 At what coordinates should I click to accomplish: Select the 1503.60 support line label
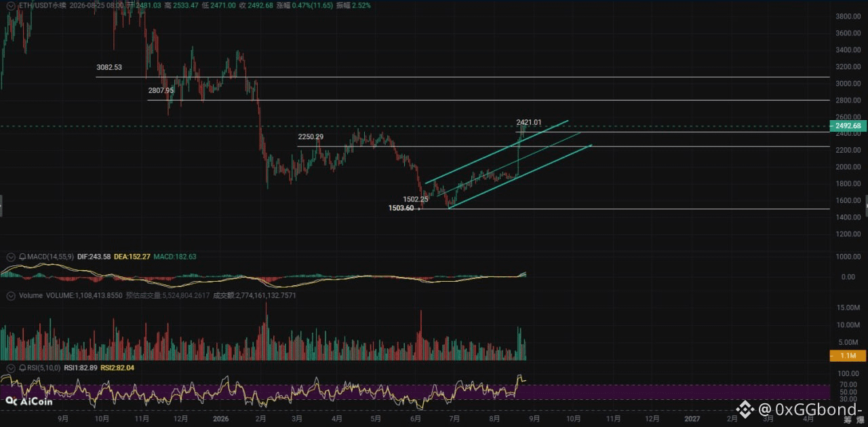(401, 208)
